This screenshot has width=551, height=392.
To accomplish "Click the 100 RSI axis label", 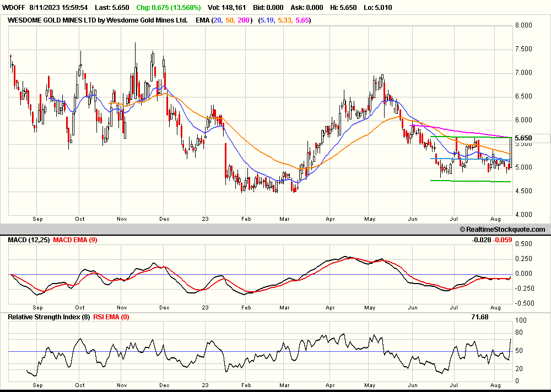I will click(x=521, y=320).
